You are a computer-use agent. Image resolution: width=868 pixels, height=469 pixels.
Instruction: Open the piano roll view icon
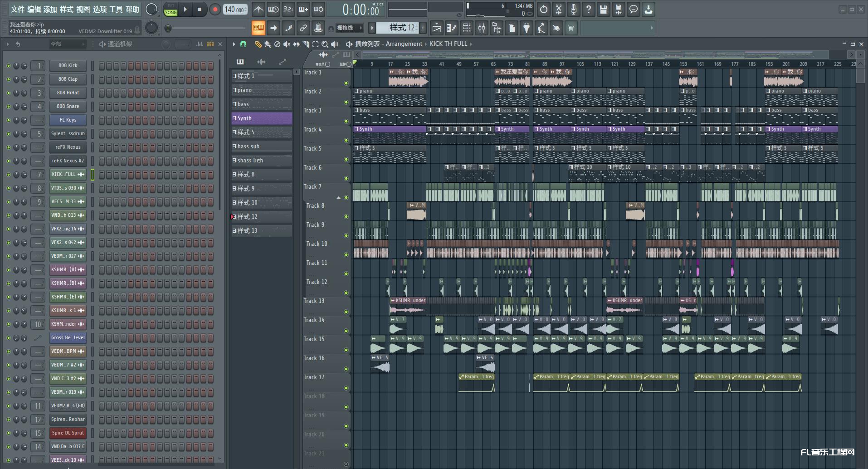pyautogui.click(x=451, y=28)
